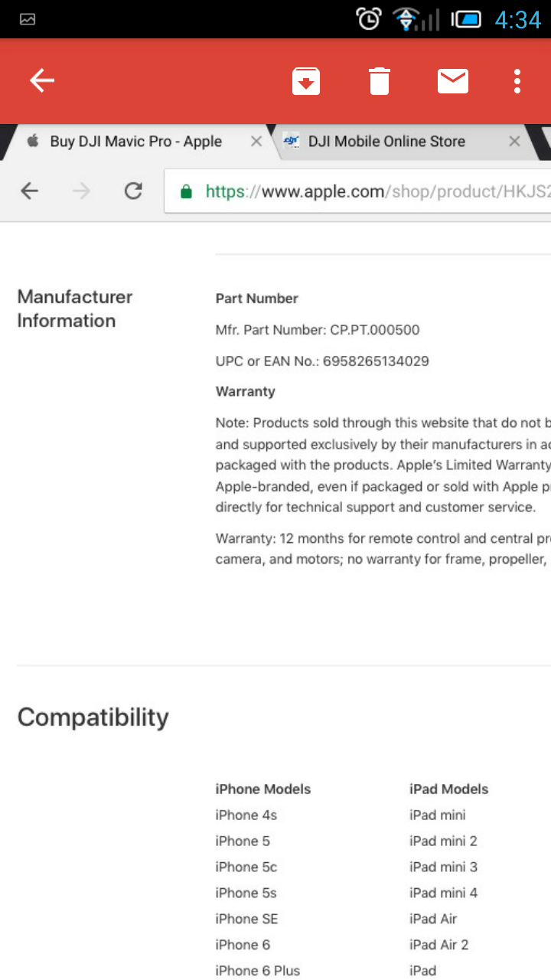Archive the email using the red toolbar icon
551x980 pixels.
305,80
